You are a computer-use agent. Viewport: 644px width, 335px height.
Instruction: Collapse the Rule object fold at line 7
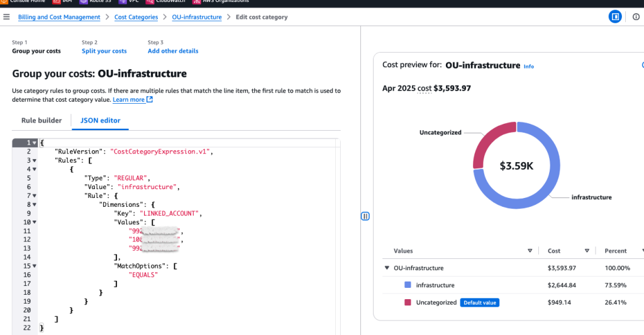[35, 196]
